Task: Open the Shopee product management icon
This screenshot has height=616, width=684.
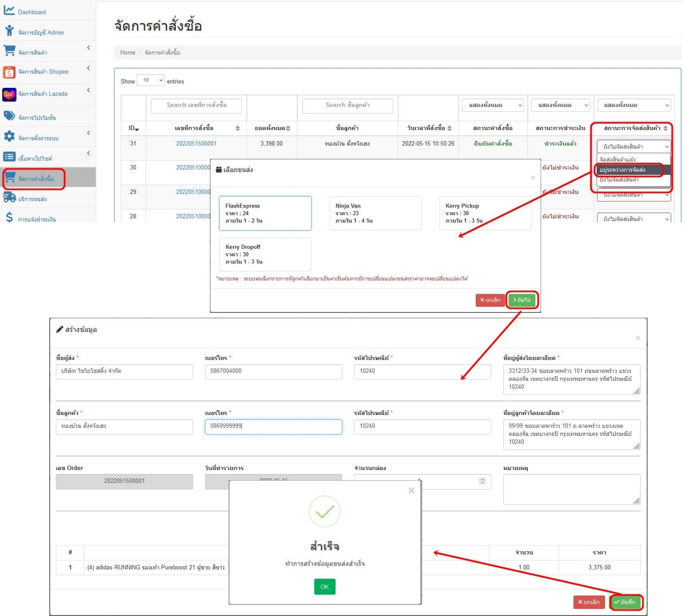Action: (x=9, y=72)
